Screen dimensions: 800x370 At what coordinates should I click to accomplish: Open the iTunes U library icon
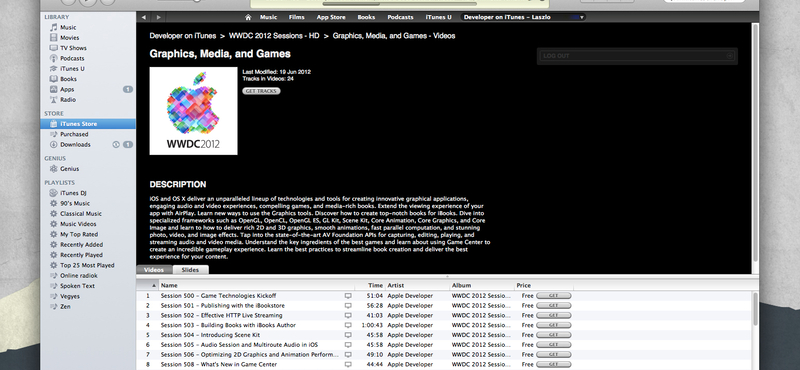(54, 68)
